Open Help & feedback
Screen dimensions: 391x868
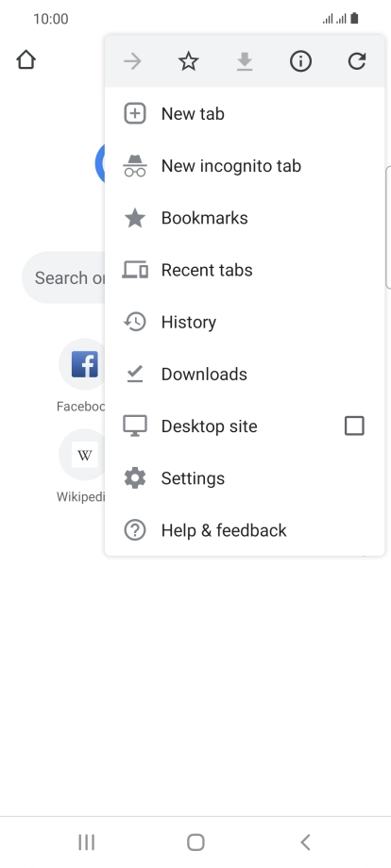click(245, 530)
